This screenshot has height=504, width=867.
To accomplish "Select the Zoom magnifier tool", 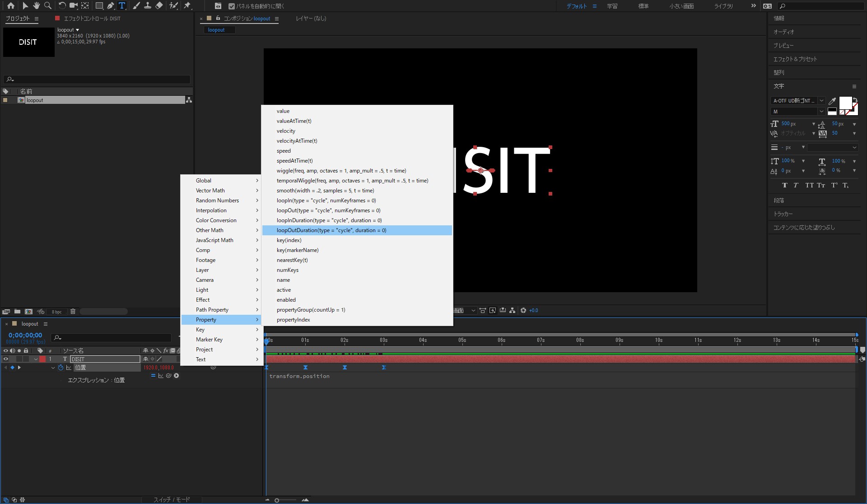I will pyautogui.click(x=47, y=6).
